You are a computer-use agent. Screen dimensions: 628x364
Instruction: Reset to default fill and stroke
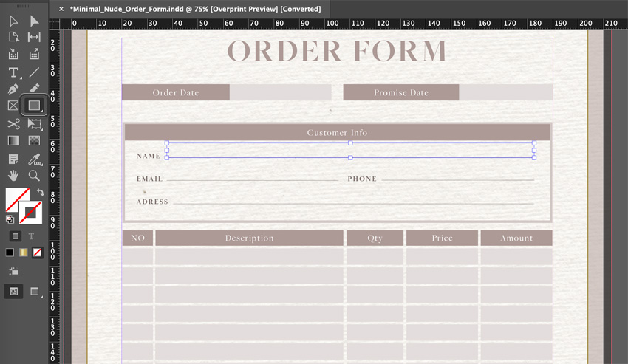(x=10, y=219)
